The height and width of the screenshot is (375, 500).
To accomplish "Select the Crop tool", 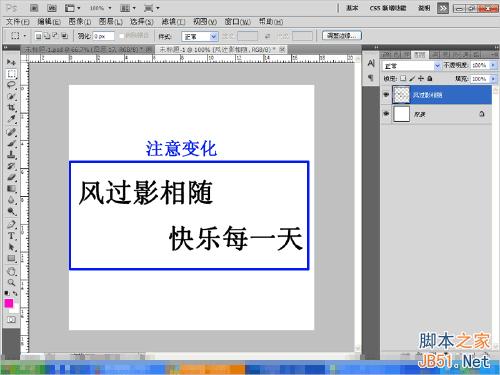I will [11, 107].
